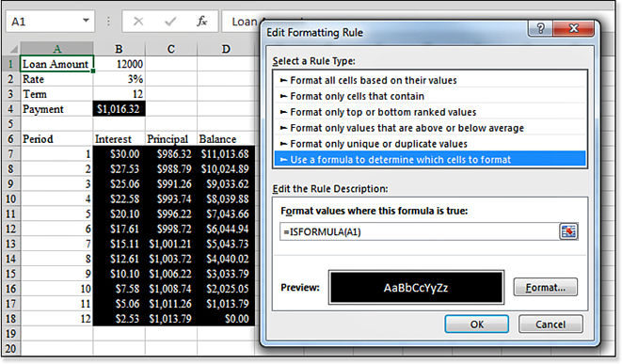Click Cancel in the formatting rule dialog
Viewport: 622px width, 364px height.
click(x=550, y=324)
